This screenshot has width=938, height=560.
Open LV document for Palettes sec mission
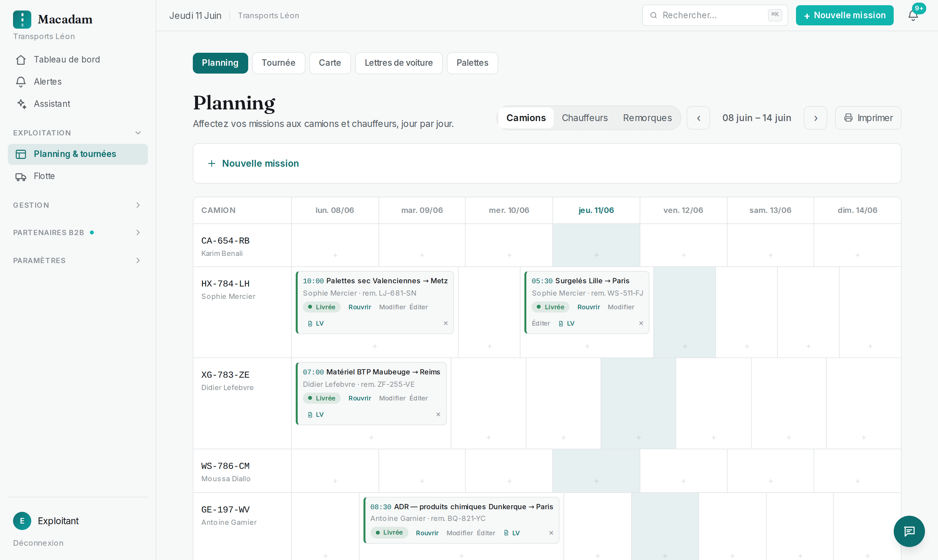(316, 323)
